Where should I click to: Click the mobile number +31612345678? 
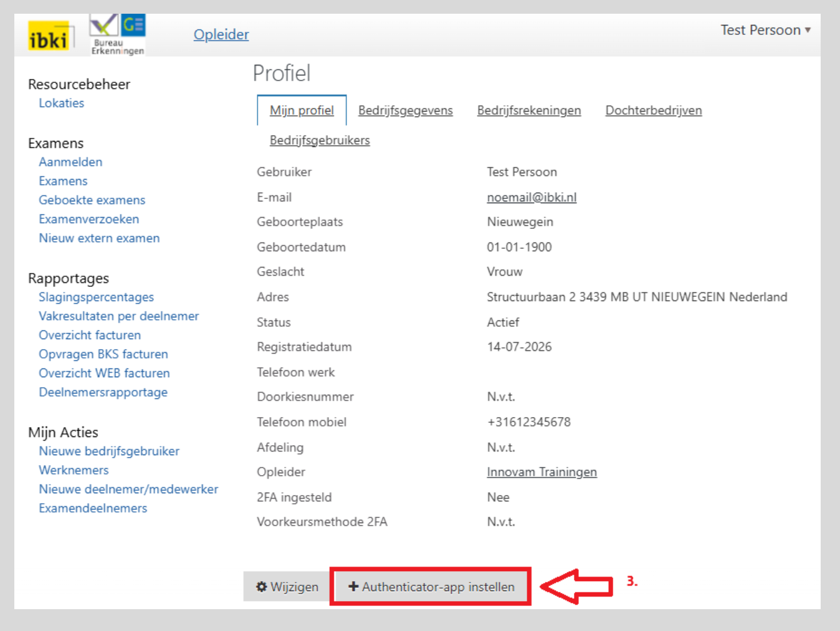529,422
